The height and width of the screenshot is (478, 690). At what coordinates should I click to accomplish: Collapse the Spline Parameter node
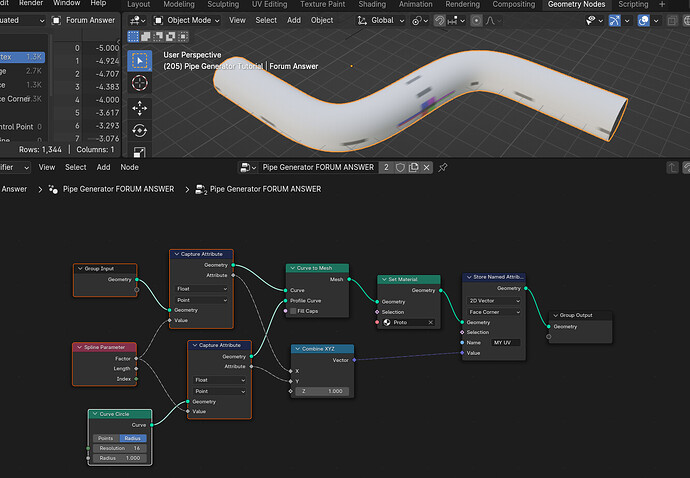click(80, 347)
